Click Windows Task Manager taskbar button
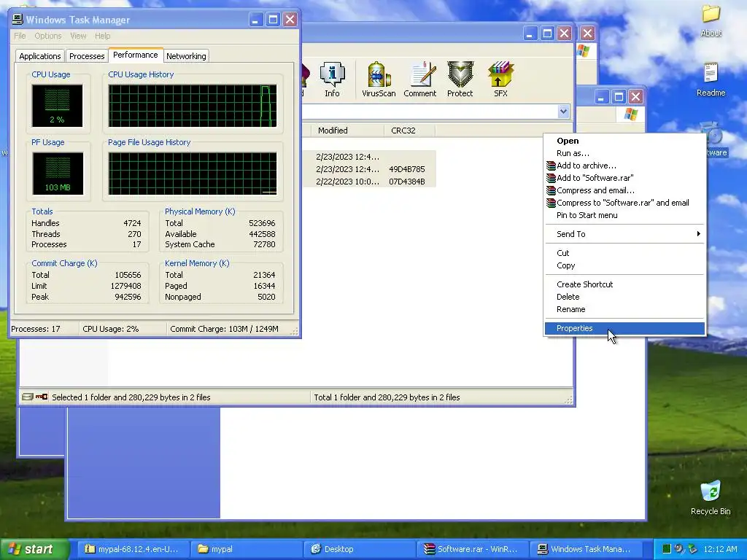747x560 pixels. click(587, 549)
